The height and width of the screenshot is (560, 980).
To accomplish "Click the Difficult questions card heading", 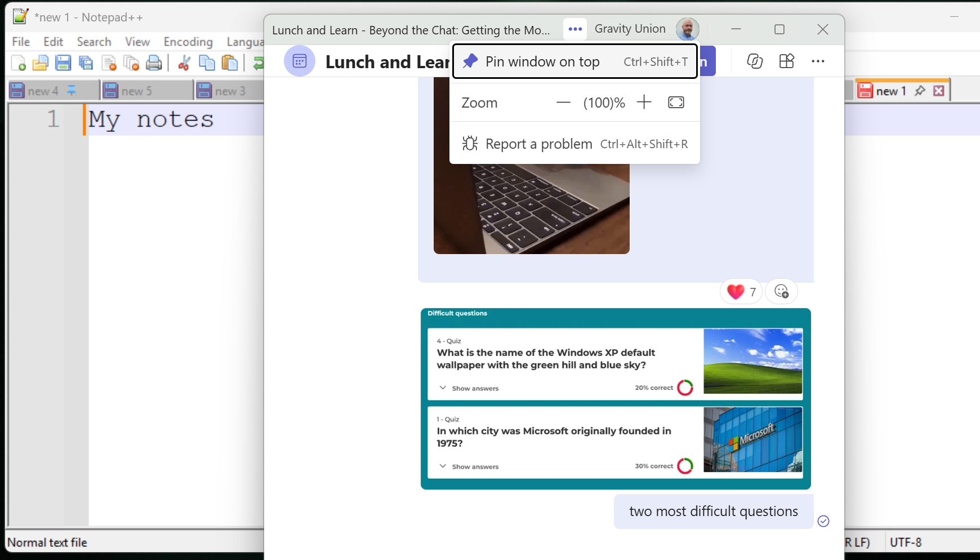I will [x=457, y=313].
